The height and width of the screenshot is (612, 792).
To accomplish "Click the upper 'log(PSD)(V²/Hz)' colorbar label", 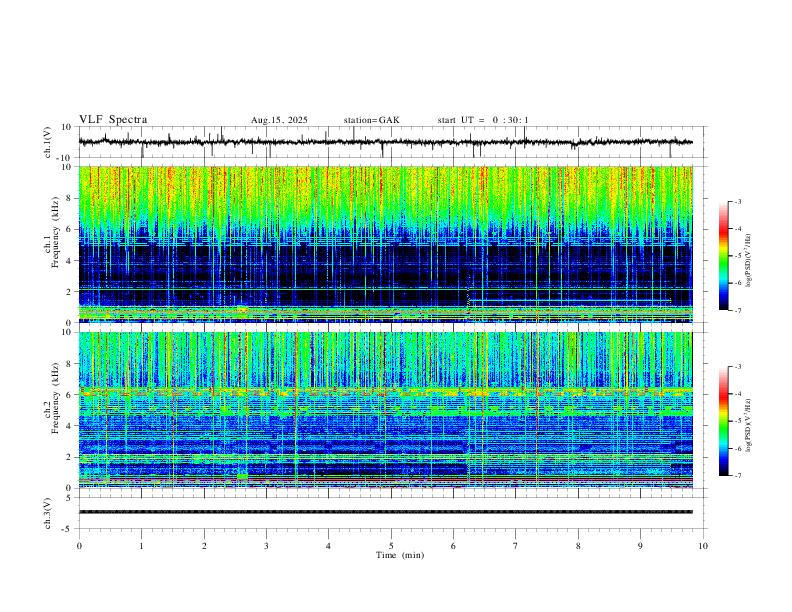I will [x=748, y=261].
